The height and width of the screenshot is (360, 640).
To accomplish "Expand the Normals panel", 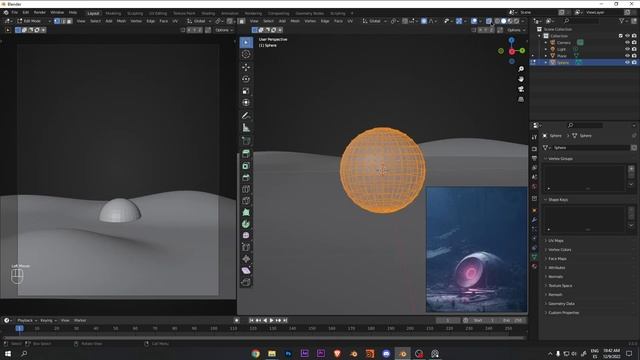I will [x=556, y=277].
